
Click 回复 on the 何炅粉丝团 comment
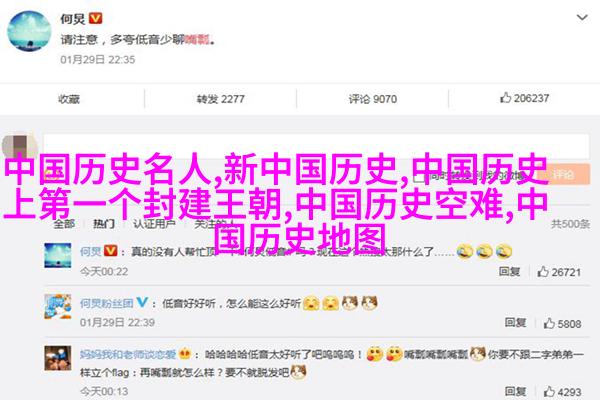tap(515, 323)
